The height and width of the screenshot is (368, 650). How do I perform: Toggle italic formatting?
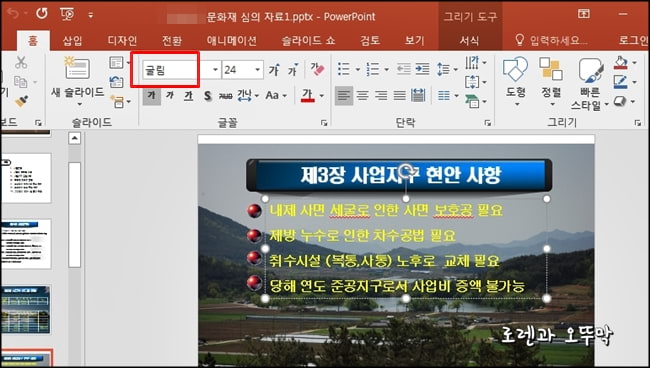(x=170, y=96)
